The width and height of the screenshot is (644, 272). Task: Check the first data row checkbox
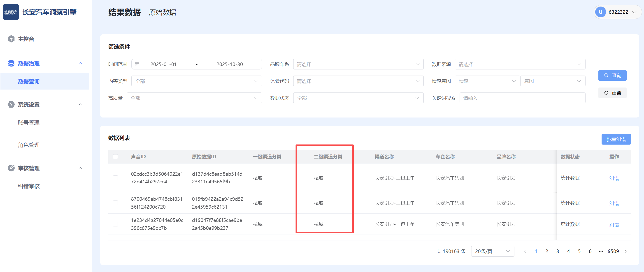click(x=115, y=178)
